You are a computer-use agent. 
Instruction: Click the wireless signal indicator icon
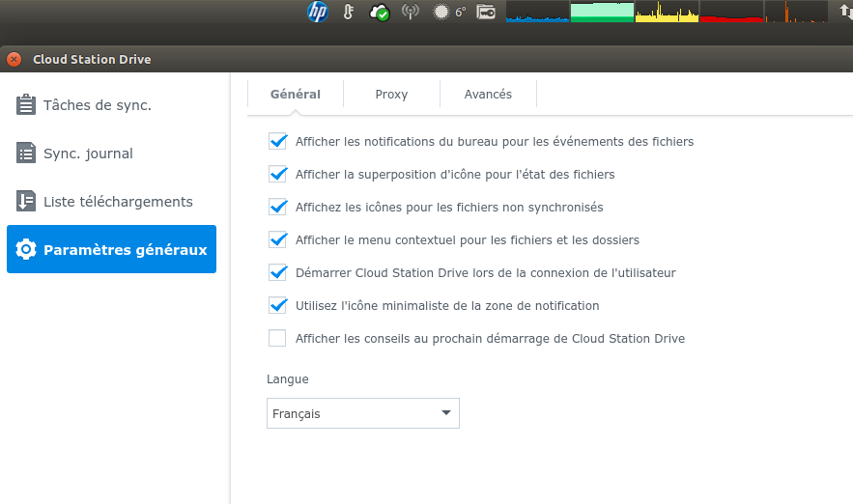[411, 13]
